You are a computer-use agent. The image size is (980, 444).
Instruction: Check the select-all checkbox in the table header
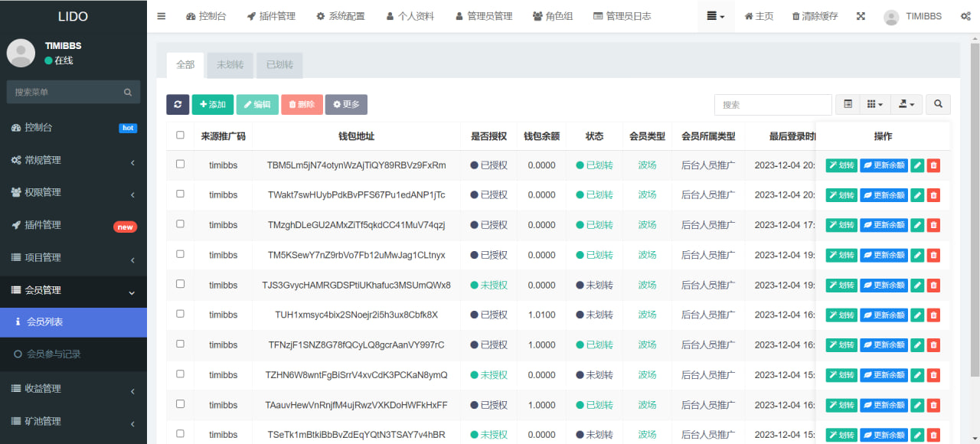pyautogui.click(x=180, y=134)
